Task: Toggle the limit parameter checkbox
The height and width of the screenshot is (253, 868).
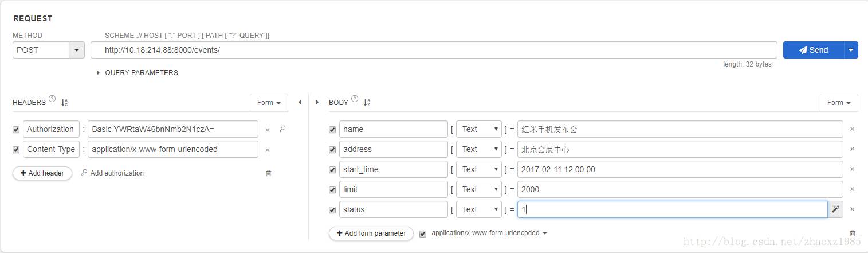Action: [x=332, y=190]
